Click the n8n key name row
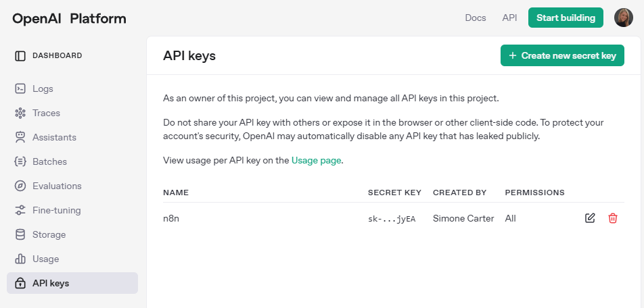 pyautogui.click(x=170, y=218)
